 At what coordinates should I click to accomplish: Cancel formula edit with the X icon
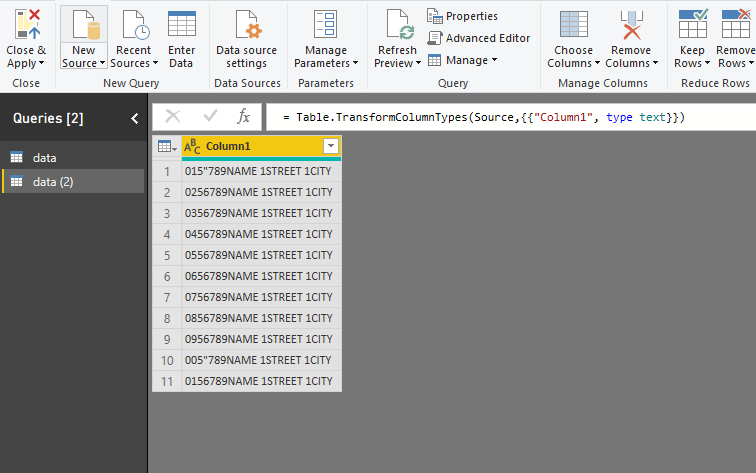(x=173, y=116)
